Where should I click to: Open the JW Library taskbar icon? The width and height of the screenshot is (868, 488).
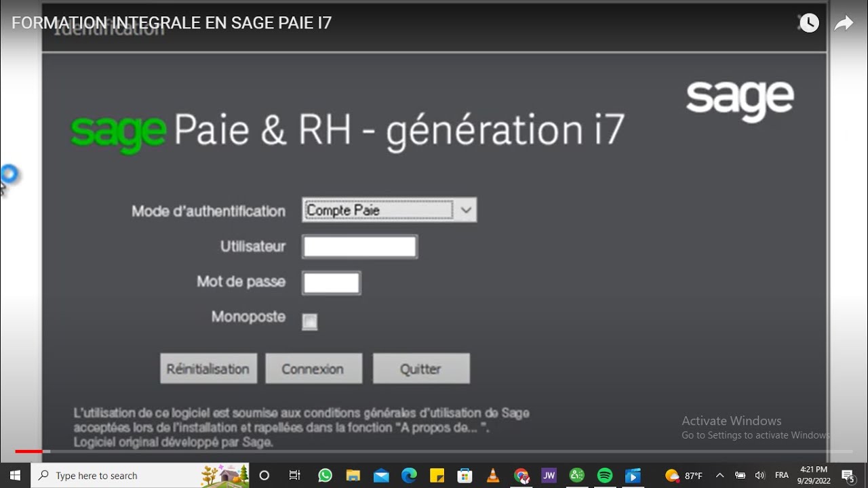coord(549,475)
